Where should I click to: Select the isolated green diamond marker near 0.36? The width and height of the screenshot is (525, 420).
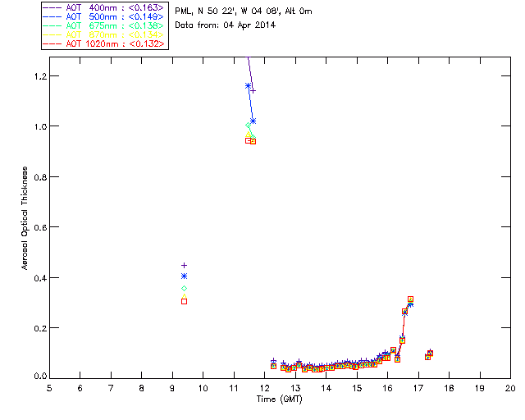(184, 289)
